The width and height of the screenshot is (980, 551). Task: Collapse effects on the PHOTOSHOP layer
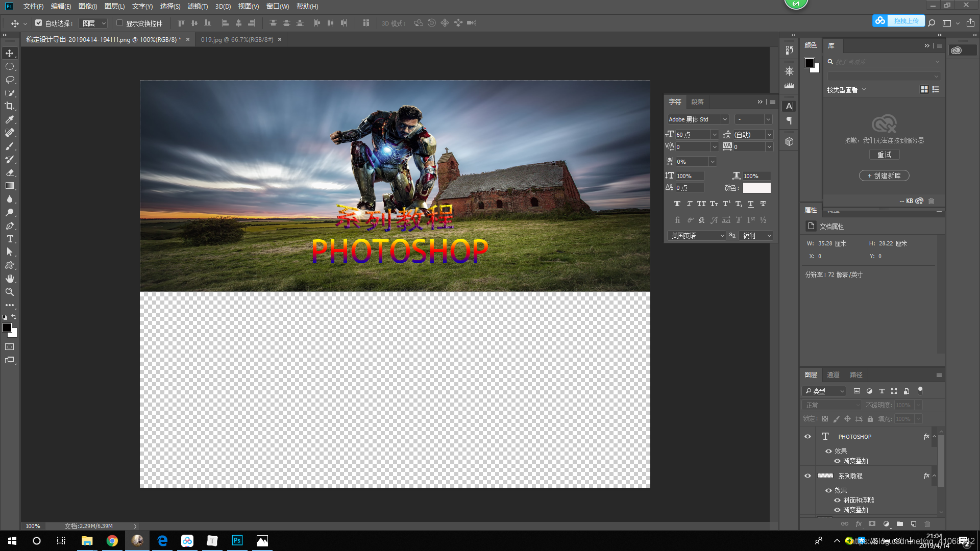(934, 437)
